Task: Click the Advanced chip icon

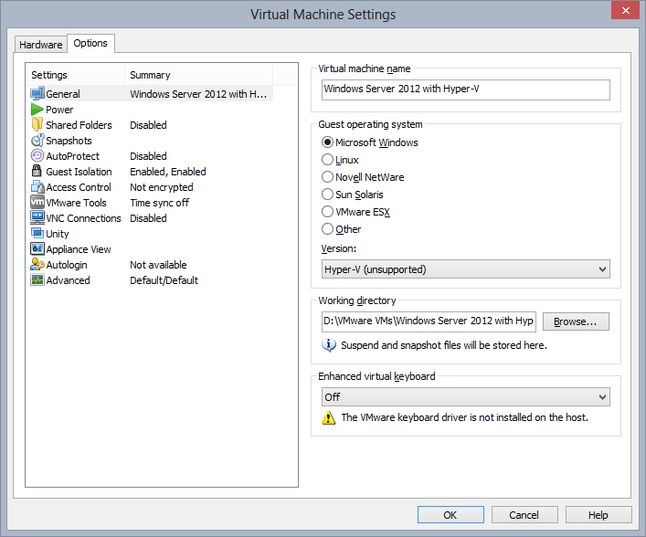Action: (37, 280)
